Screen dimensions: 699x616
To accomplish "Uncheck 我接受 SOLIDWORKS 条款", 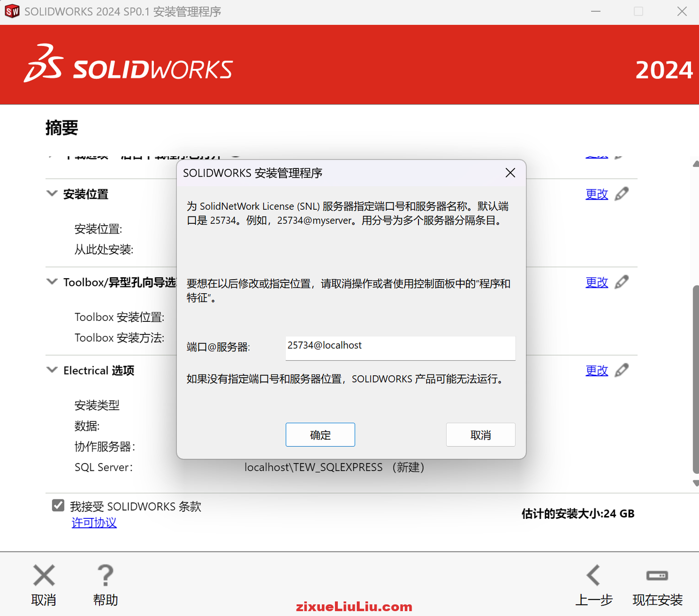I will [x=58, y=505].
